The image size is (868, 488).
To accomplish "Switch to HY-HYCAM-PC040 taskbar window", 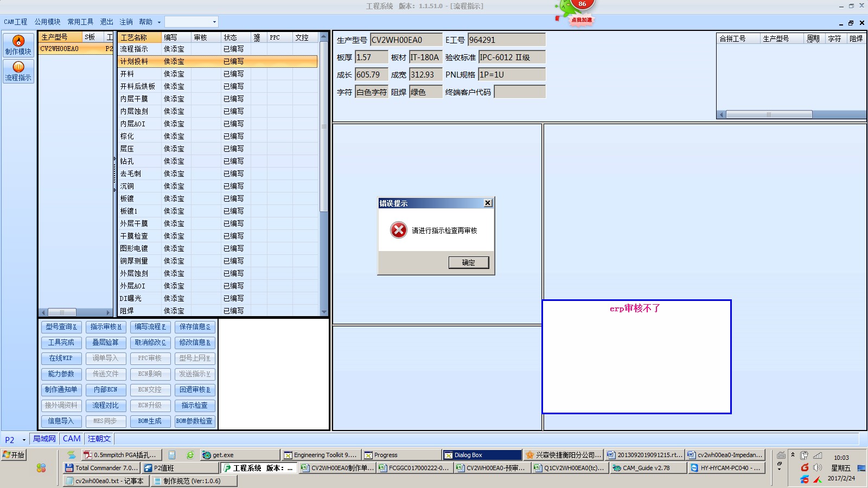I will (726, 468).
